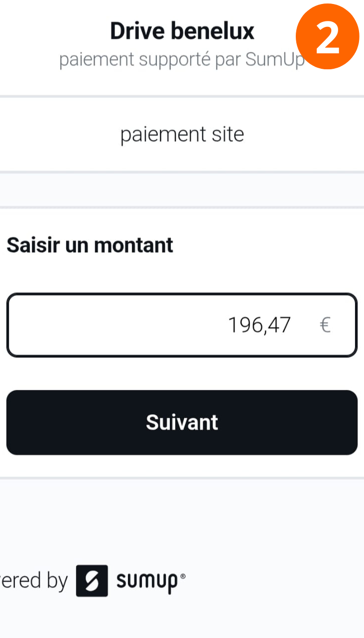Click the "paiement site" description text
364x638 pixels.
(x=182, y=135)
